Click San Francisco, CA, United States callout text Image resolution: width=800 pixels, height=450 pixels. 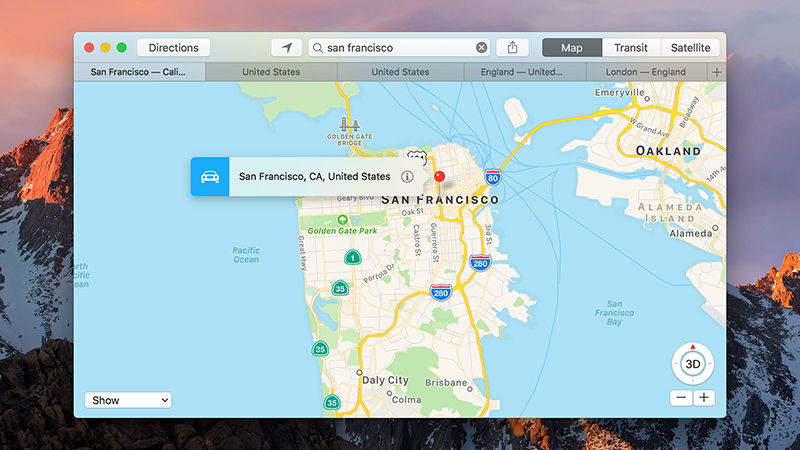tap(315, 177)
